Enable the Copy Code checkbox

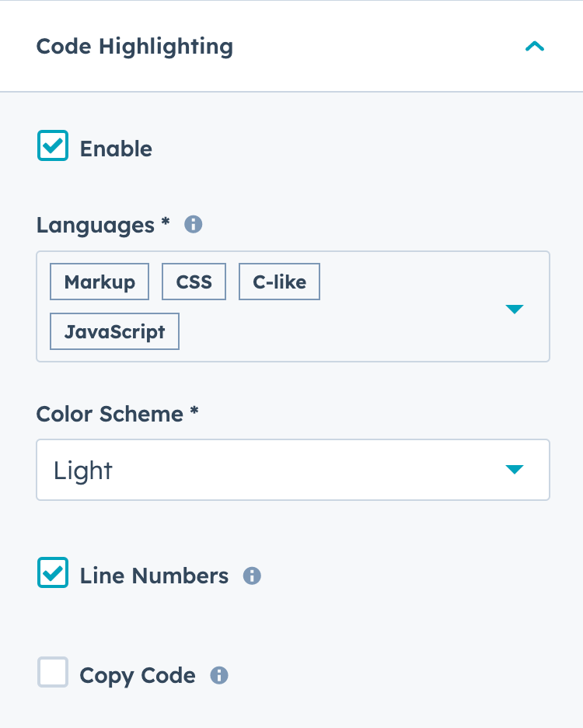click(x=51, y=672)
